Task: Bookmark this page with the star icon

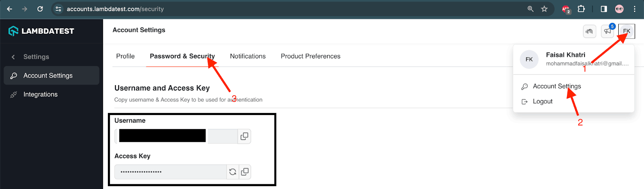Action: [x=544, y=9]
